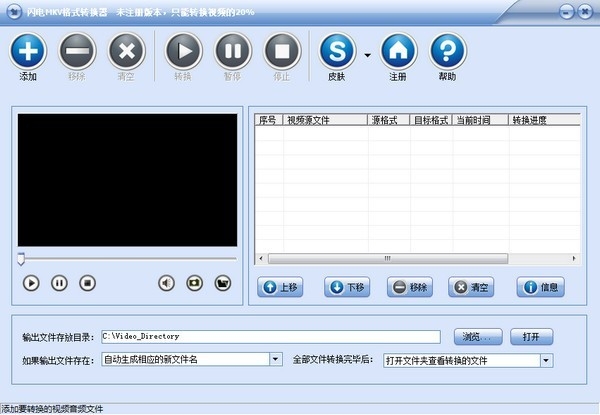Click the preview seek slider handle
The image size is (600, 415).
point(21,259)
